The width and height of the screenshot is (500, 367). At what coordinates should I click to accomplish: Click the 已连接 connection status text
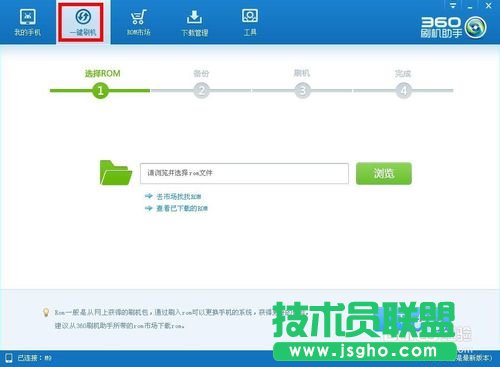click(x=35, y=358)
